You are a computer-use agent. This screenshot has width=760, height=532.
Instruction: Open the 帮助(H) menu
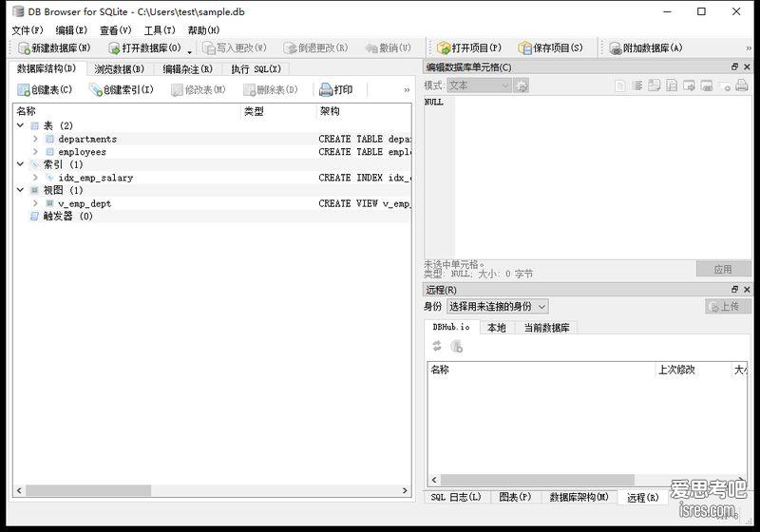203,30
